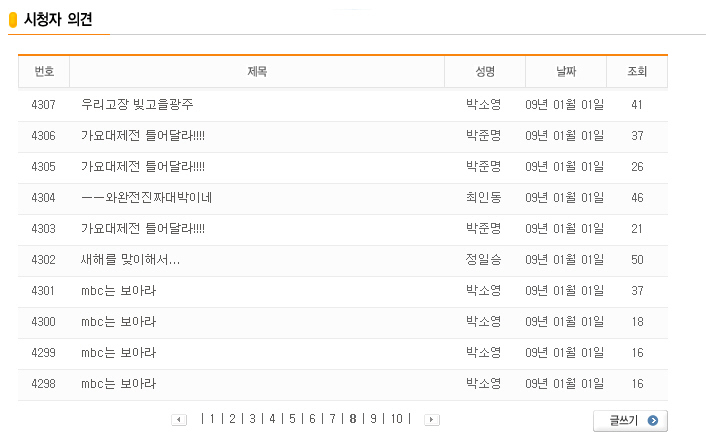This screenshot has height=439, width=706.
Task: Click the 제목 column header
Action: [257, 72]
